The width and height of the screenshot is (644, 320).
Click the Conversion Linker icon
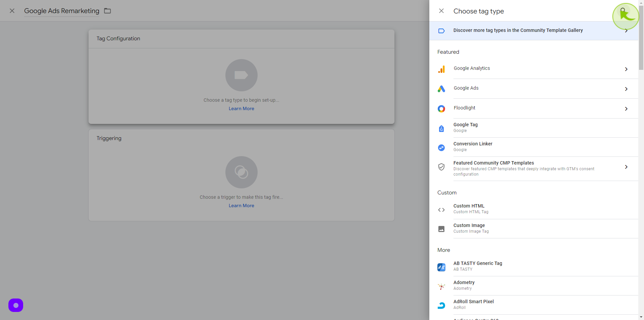[441, 148]
